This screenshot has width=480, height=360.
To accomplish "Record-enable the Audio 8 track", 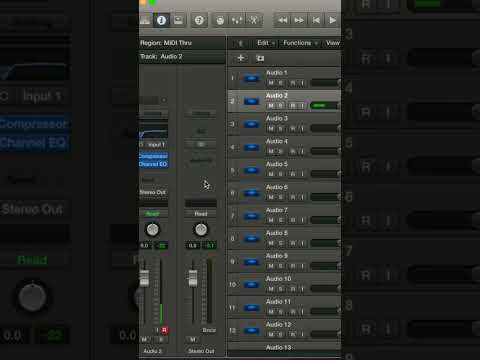I will tap(292, 243).
